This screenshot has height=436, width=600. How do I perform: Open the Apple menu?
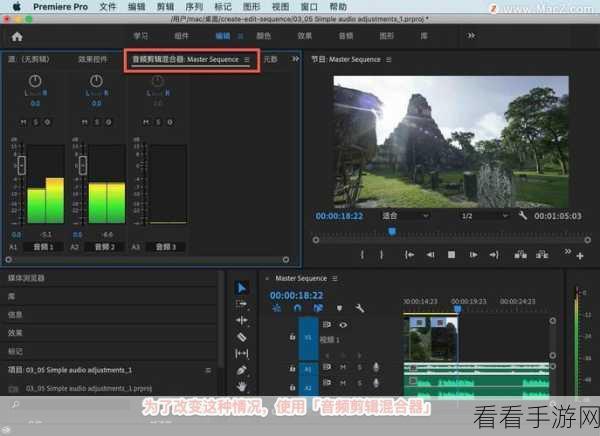coord(17,7)
